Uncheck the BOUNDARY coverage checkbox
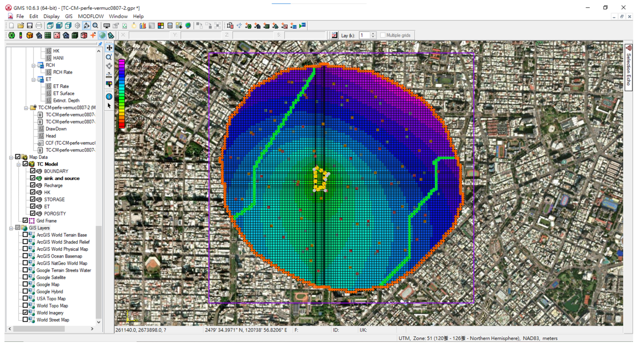The image size is (644, 350). [x=33, y=171]
